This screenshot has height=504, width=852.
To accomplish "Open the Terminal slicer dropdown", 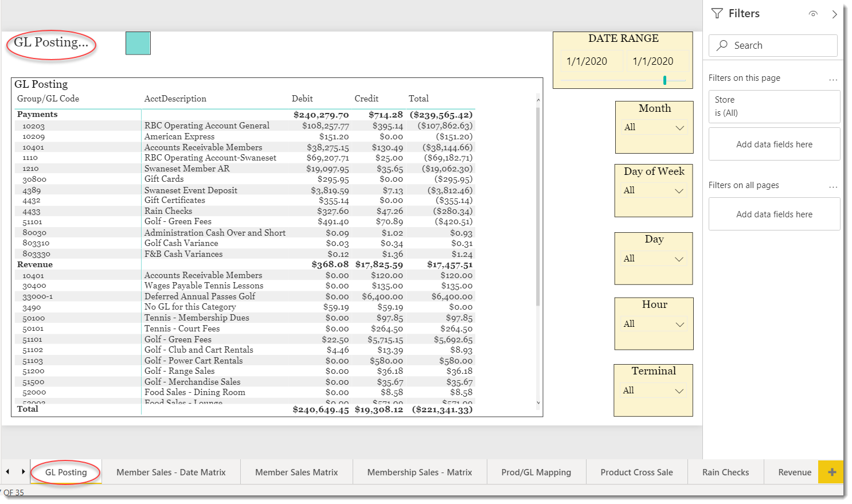I will [654, 390].
